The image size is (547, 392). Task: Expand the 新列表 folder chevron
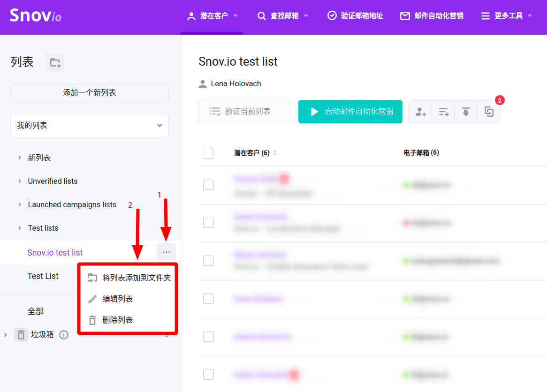click(x=20, y=158)
